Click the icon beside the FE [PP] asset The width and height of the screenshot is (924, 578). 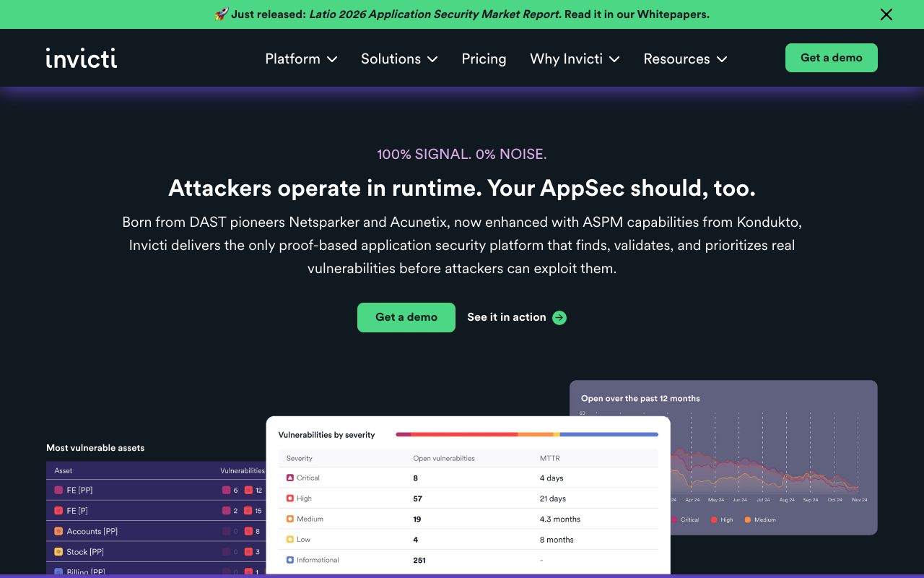pos(58,490)
